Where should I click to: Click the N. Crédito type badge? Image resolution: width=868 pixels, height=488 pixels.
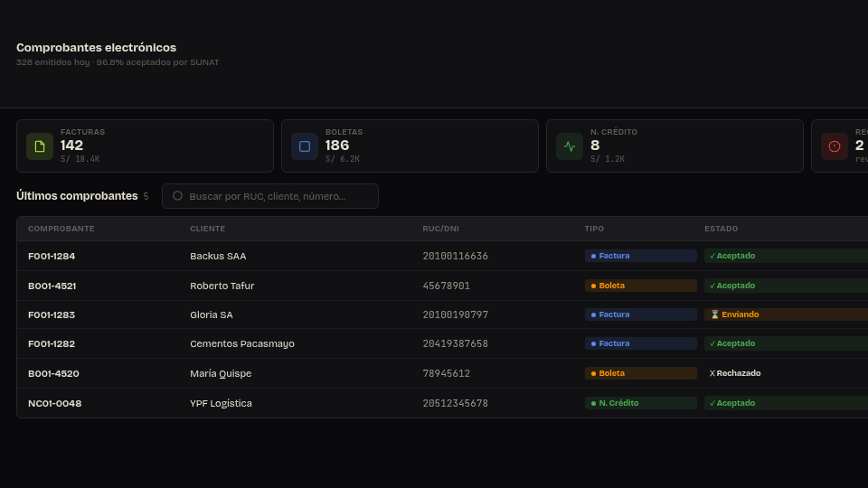(640, 403)
